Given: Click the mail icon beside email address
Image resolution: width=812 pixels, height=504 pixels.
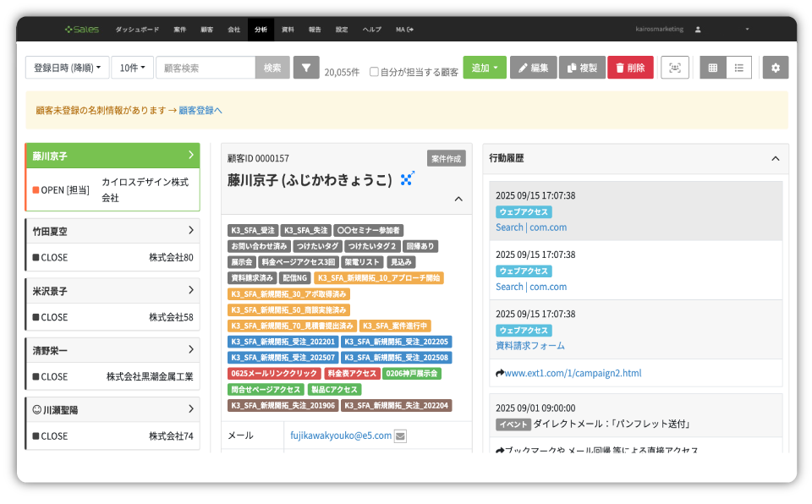Looking at the screenshot, I should 401,436.
